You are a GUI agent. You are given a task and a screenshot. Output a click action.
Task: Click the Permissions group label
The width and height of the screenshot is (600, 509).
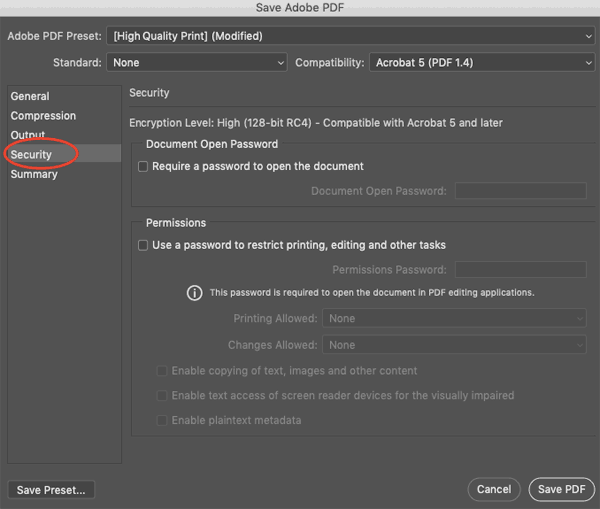point(176,223)
